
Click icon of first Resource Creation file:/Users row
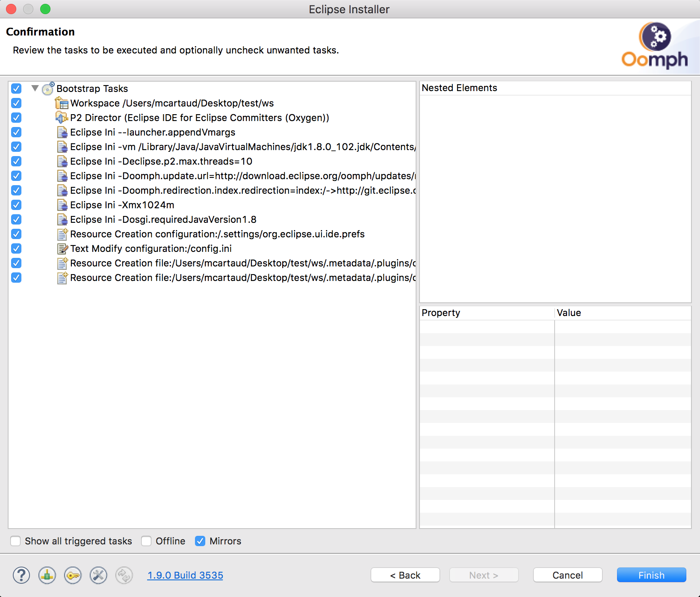point(62,263)
